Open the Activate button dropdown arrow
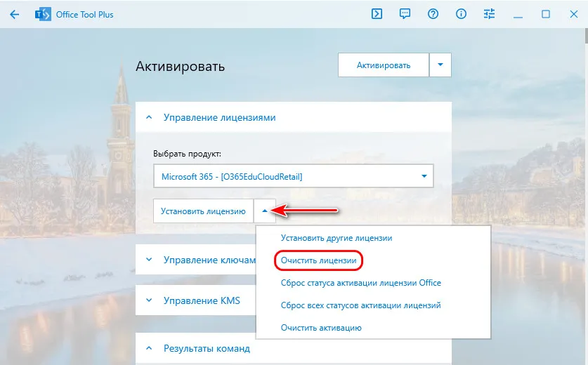Image resolution: width=588 pixels, height=365 pixels. click(x=440, y=65)
